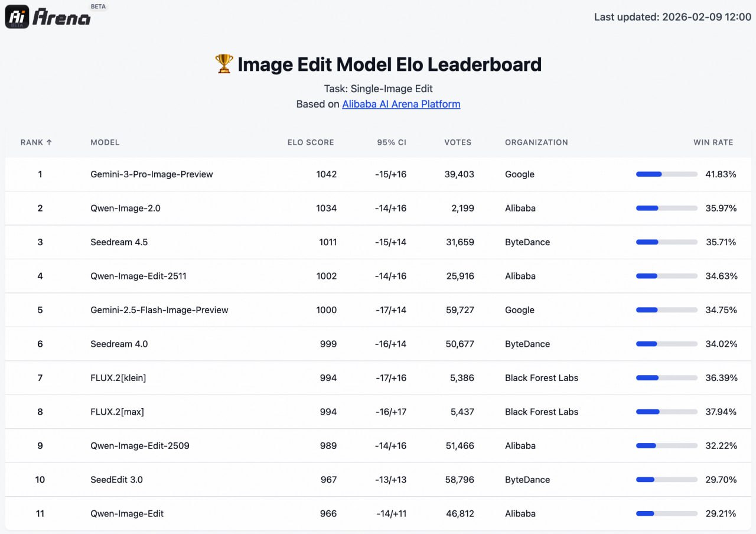Click the FLUX.2[klein] model name
This screenshot has width=756, height=534.
tap(118, 378)
